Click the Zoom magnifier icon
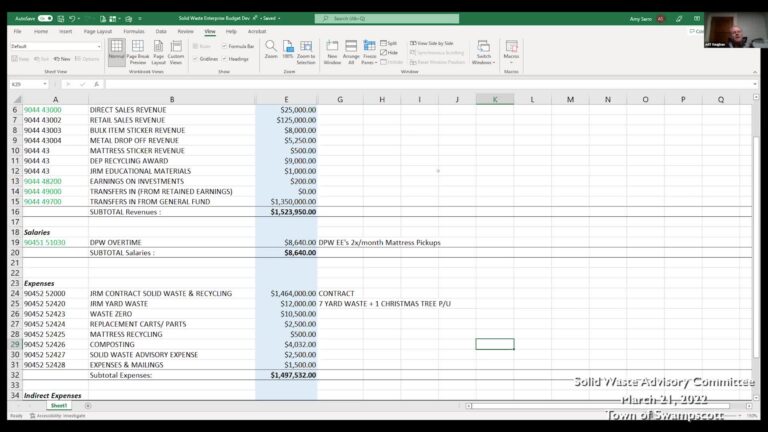Image resolution: width=768 pixels, height=432 pixels. tap(271, 50)
